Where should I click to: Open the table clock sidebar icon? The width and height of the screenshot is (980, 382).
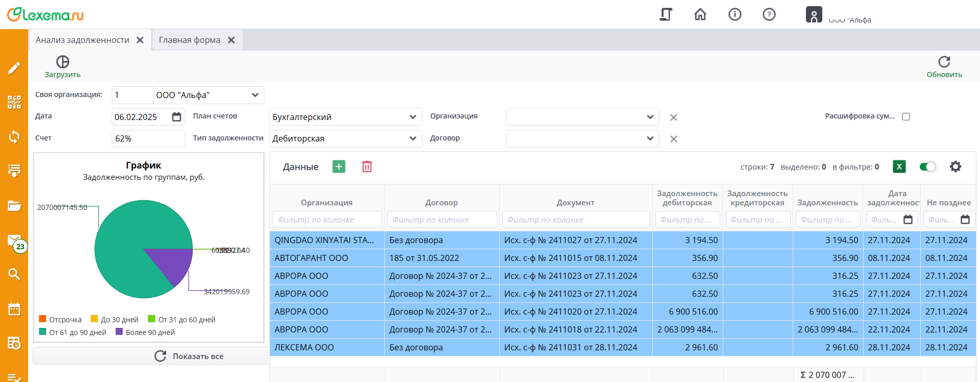[x=14, y=343]
